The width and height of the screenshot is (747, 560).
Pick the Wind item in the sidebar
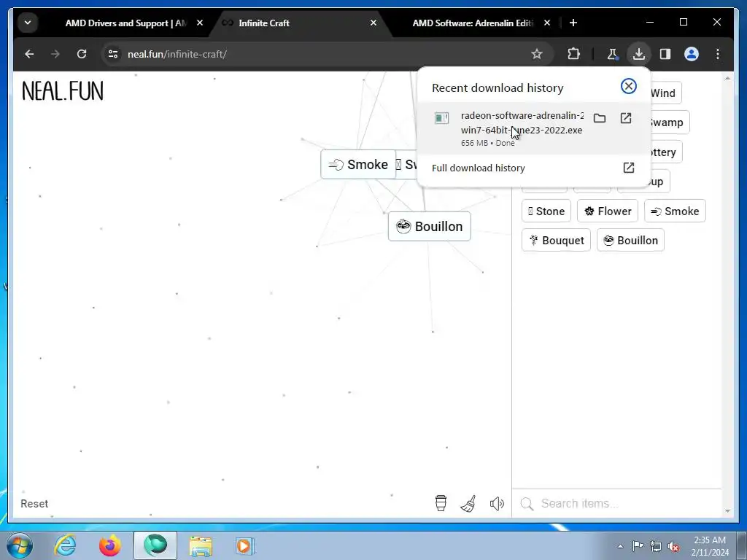(x=665, y=93)
